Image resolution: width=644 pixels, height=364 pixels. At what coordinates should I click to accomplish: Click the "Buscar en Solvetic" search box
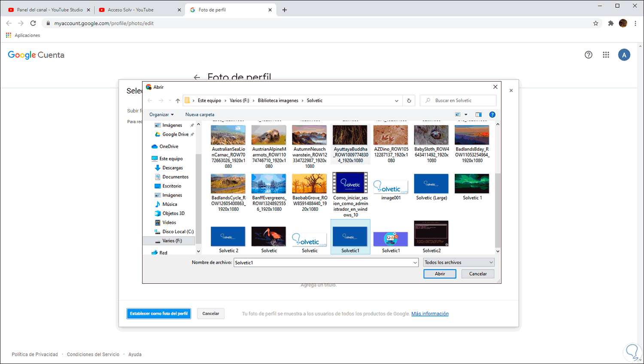458,100
